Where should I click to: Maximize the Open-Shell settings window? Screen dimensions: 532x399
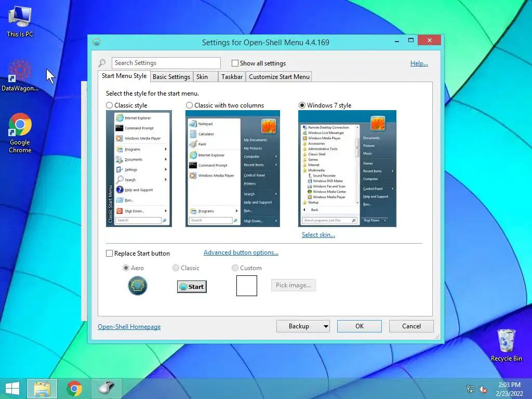pos(411,41)
